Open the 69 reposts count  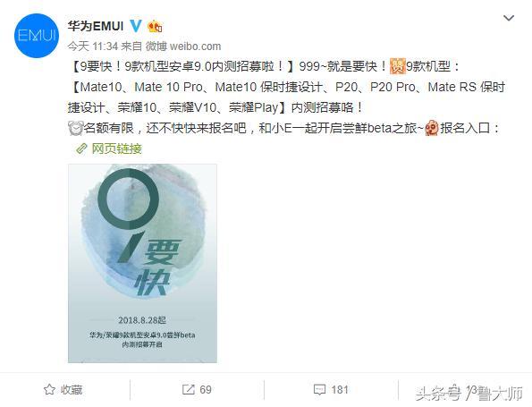click(x=206, y=389)
